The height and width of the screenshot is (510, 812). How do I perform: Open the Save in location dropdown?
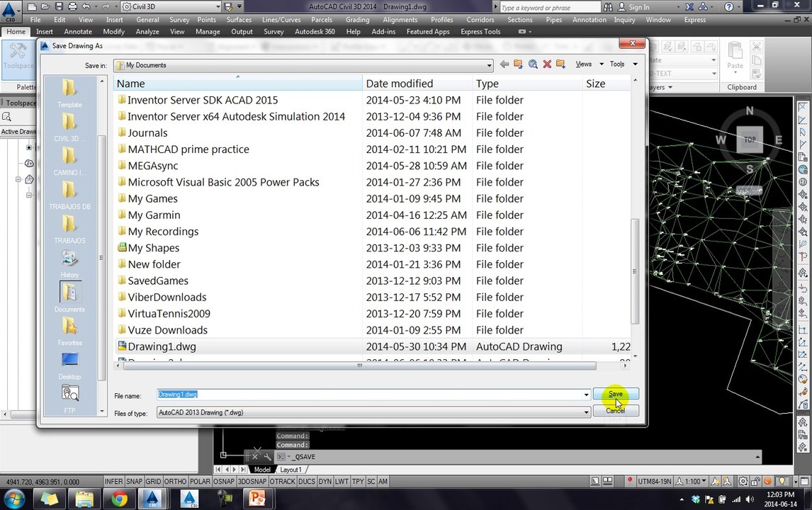303,65
